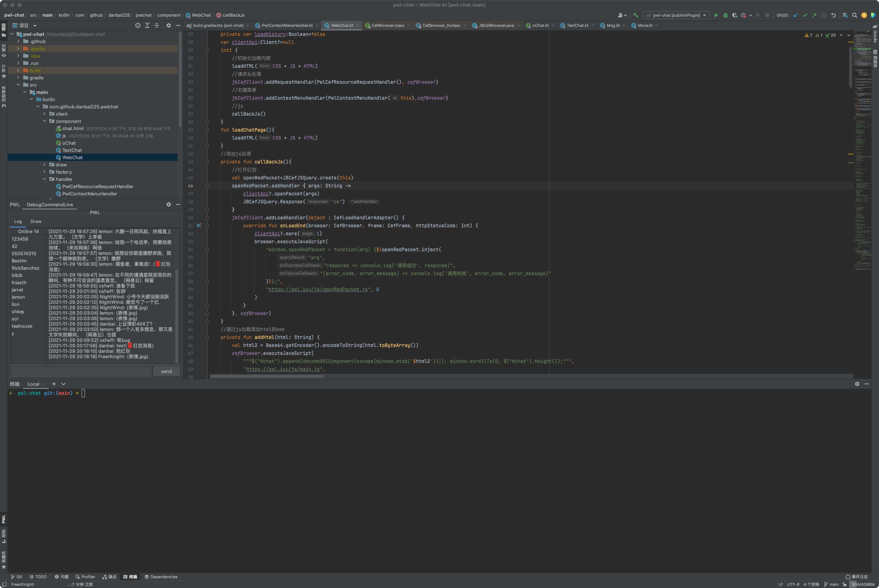
Task: Hide the project tool window
Action: pyautogui.click(x=178, y=25)
